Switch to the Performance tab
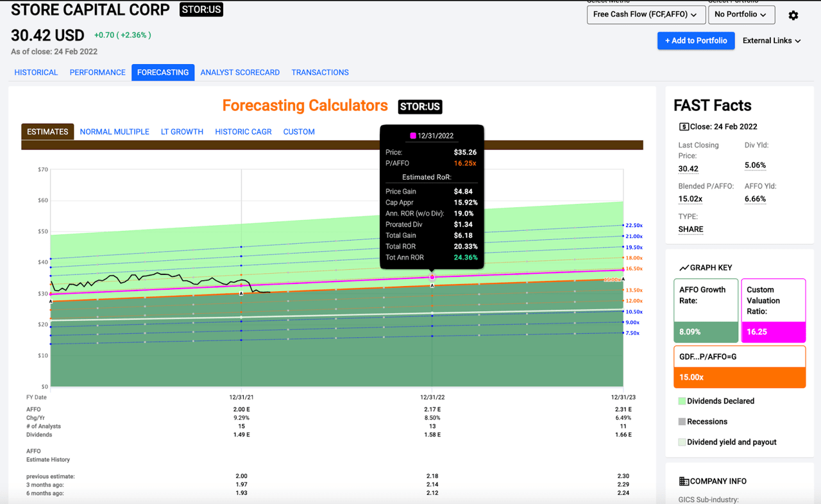This screenshot has width=821, height=504. tap(97, 72)
